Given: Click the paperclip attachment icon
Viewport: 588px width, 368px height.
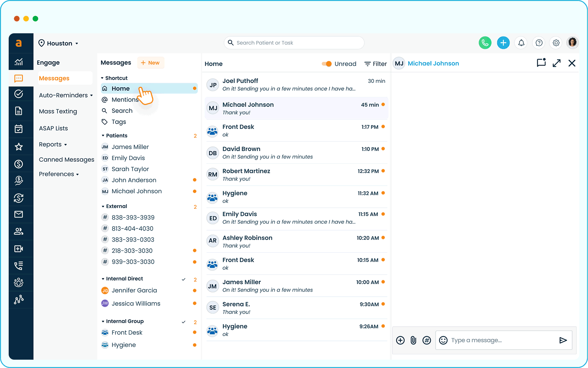Looking at the screenshot, I should [413, 340].
